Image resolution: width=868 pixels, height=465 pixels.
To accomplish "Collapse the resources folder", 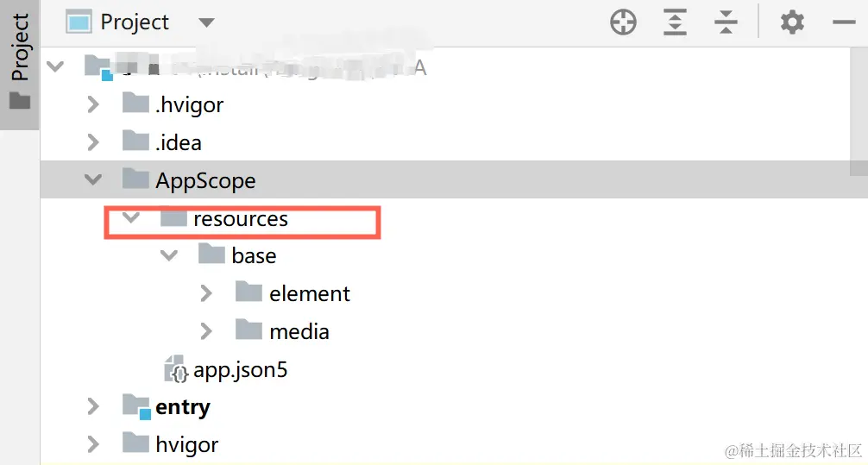I will click(x=131, y=218).
